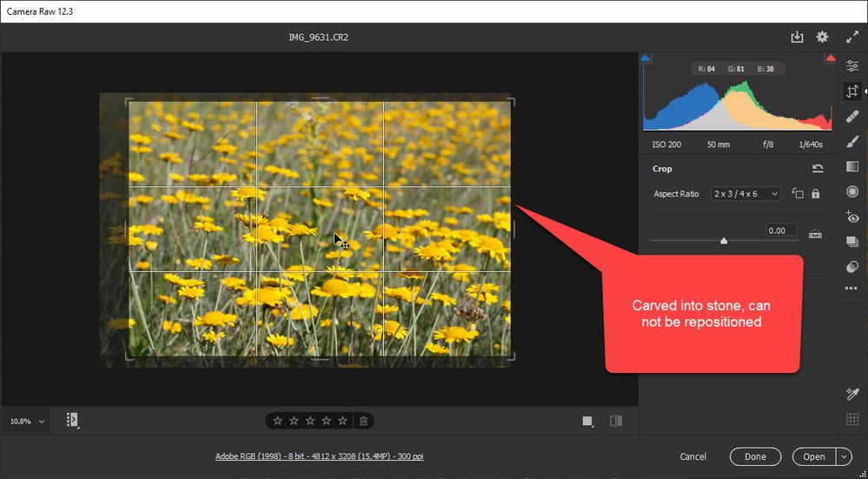This screenshot has width=868, height=479.
Task: Toggle the grid overlay icon
Action: tap(852, 419)
